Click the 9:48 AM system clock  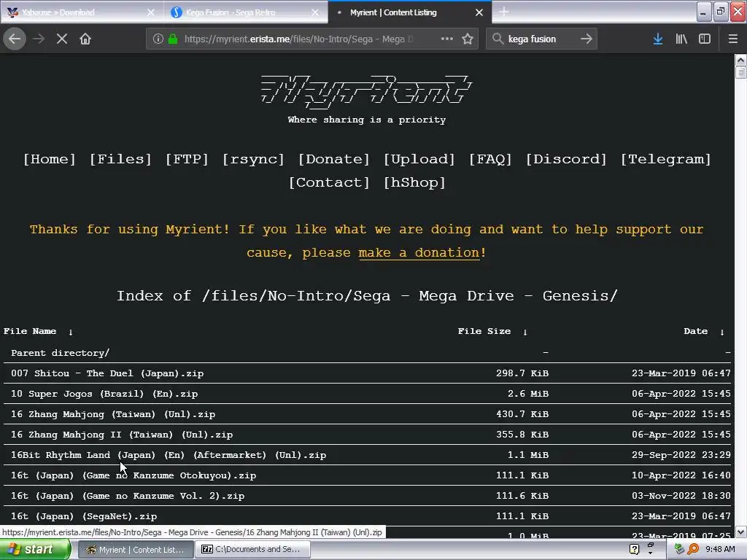pyautogui.click(x=720, y=550)
